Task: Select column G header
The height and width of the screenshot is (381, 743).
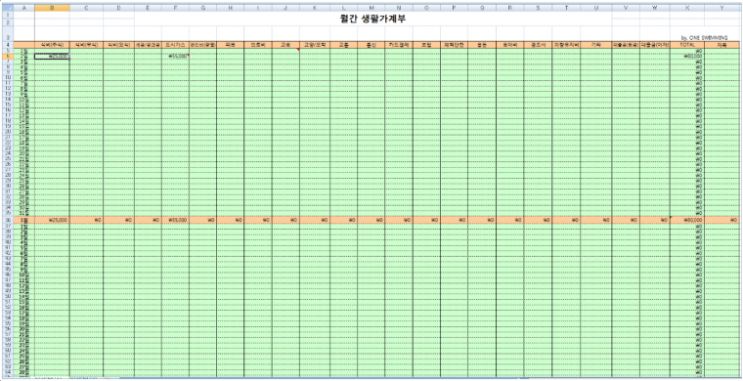Action: tap(203, 8)
